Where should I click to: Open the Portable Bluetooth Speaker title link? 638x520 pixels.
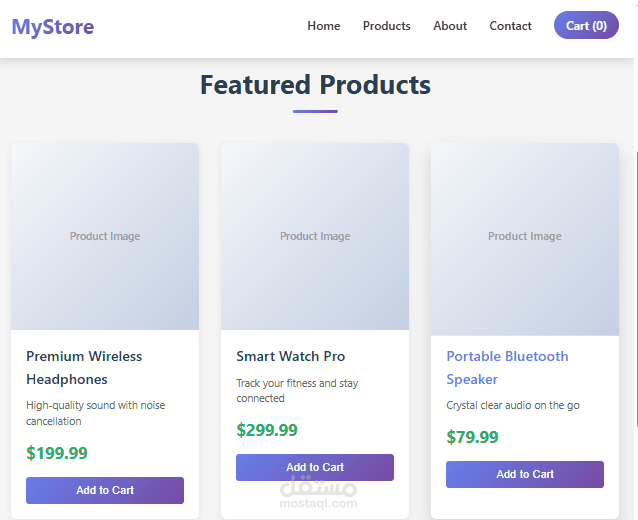click(x=507, y=367)
